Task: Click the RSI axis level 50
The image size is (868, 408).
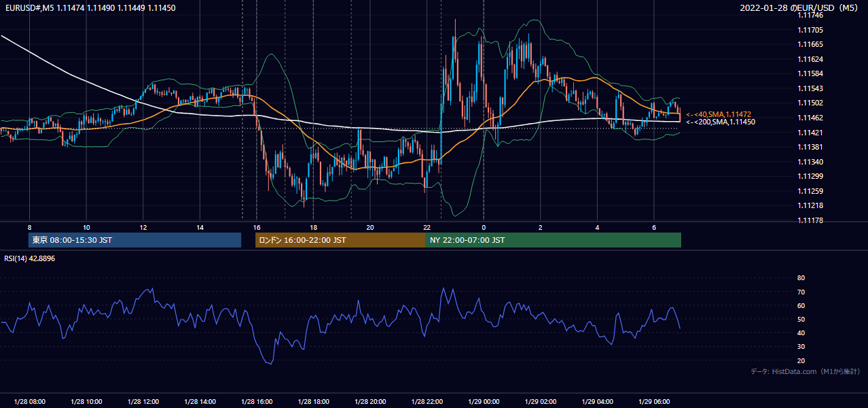Action: [x=801, y=319]
